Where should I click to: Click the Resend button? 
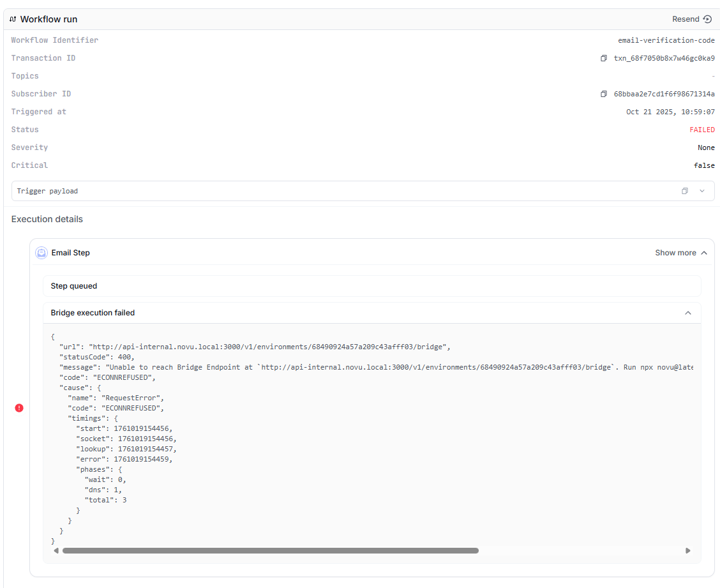pos(691,19)
